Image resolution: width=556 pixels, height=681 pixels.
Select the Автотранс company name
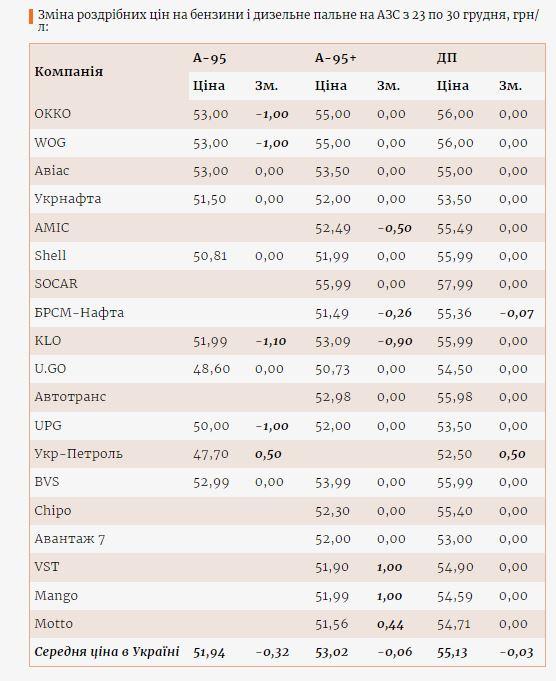(70, 397)
